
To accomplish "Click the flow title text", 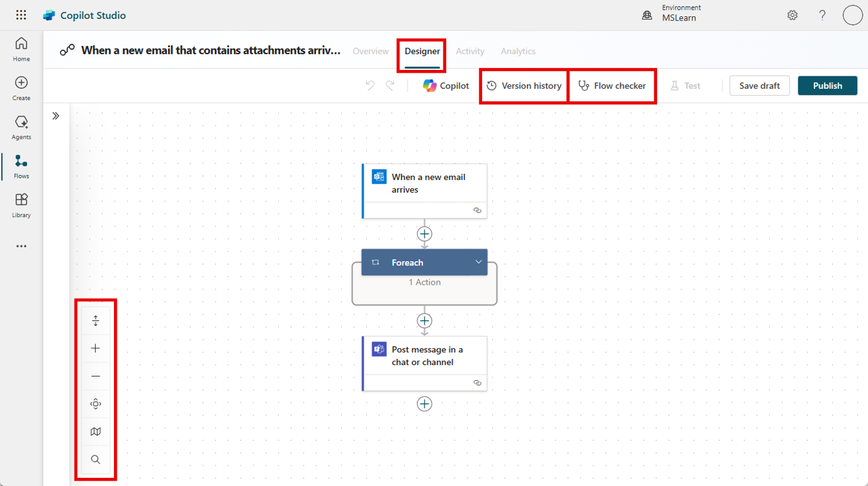I will pyautogui.click(x=211, y=50).
